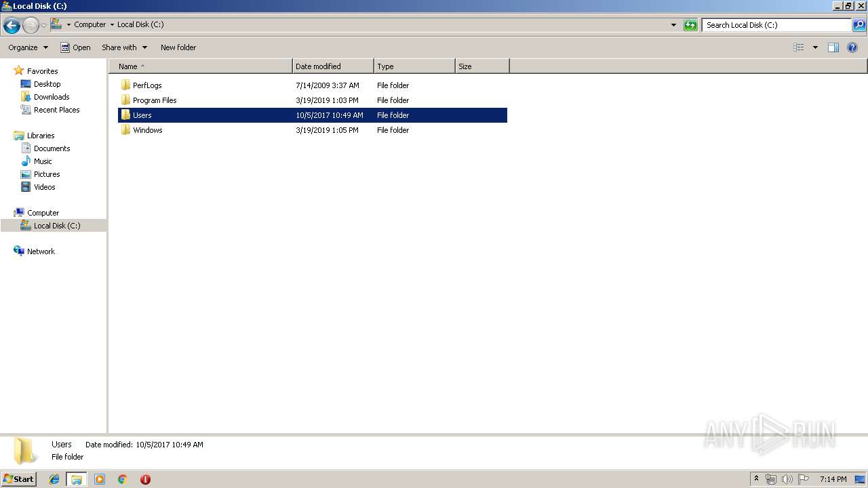Sort by the Type column header
Viewport: 868px width, 488px height.
tap(414, 66)
